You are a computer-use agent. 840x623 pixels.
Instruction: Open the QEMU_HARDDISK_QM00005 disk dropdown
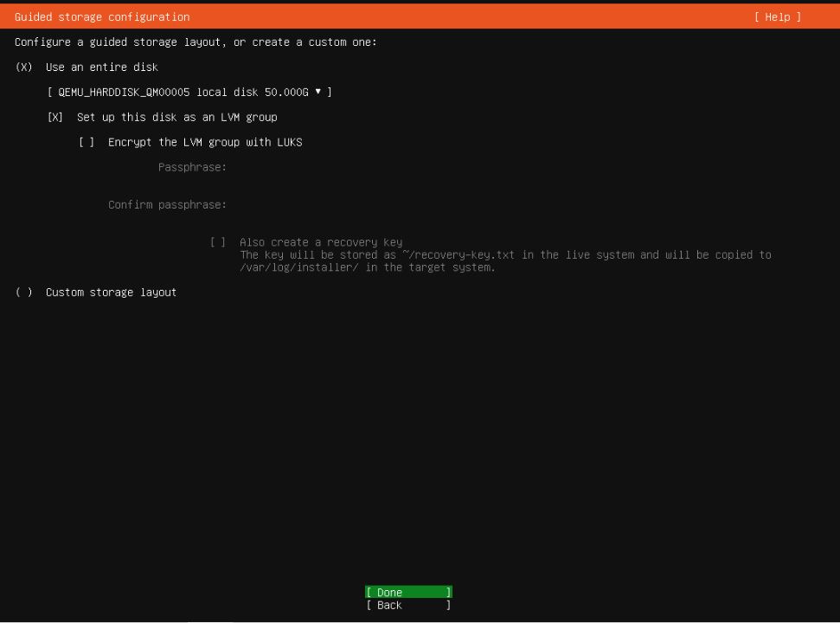click(189, 92)
